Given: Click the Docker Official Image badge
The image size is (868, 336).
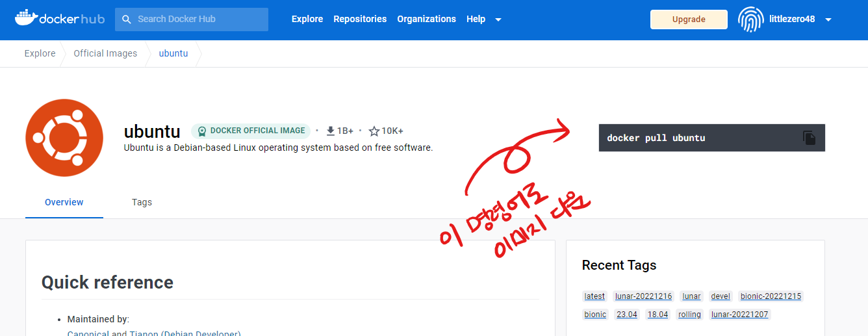Looking at the screenshot, I should (251, 131).
